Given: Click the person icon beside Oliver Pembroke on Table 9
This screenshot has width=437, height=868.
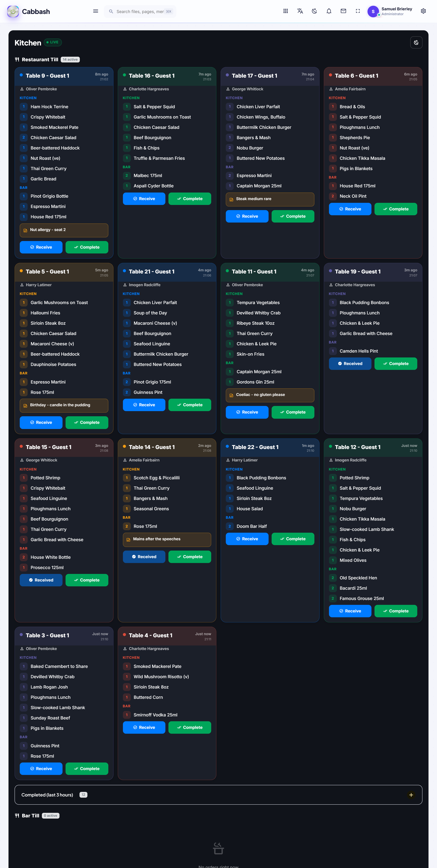Looking at the screenshot, I should pyautogui.click(x=22, y=89).
